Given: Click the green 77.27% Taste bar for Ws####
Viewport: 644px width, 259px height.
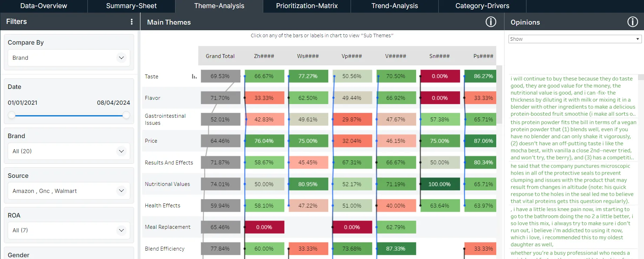Looking at the screenshot, I should pos(308,76).
